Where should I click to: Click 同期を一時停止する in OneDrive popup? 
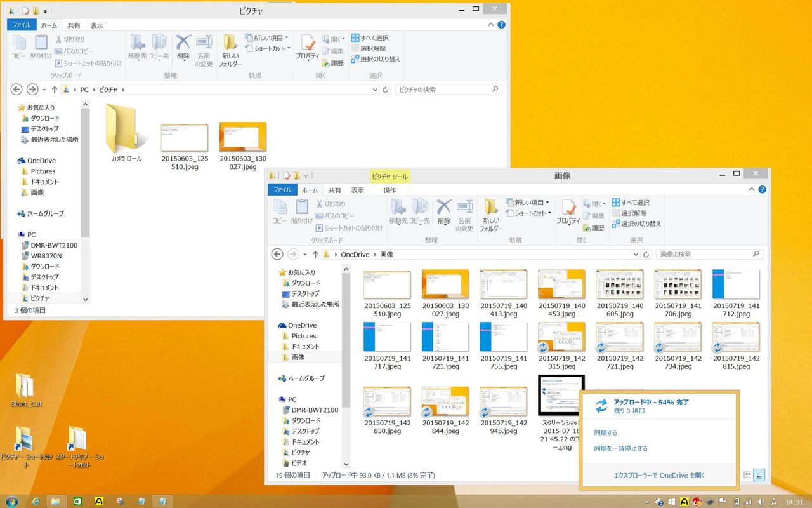[621, 448]
